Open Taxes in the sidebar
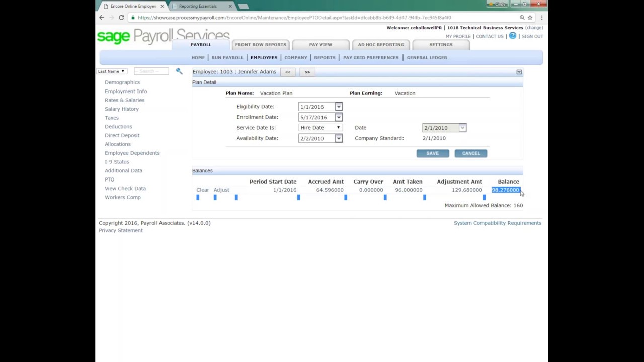This screenshot has width=644, height=362. pyautogui.click(x=112, y=118)
